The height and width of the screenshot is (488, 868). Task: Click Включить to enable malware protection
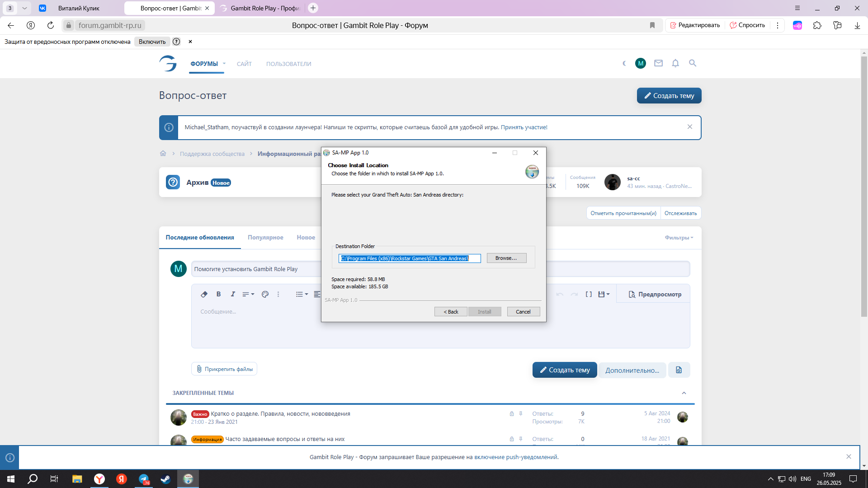[x=152, y=42]
